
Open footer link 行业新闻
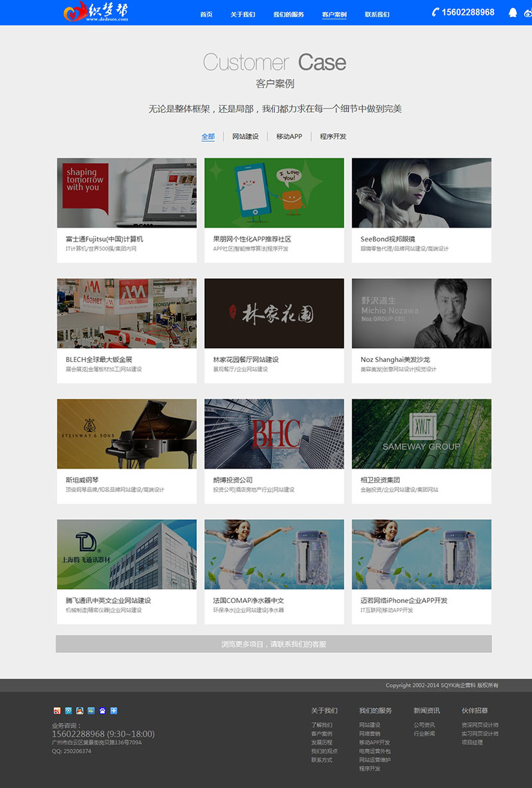point(424,733)
